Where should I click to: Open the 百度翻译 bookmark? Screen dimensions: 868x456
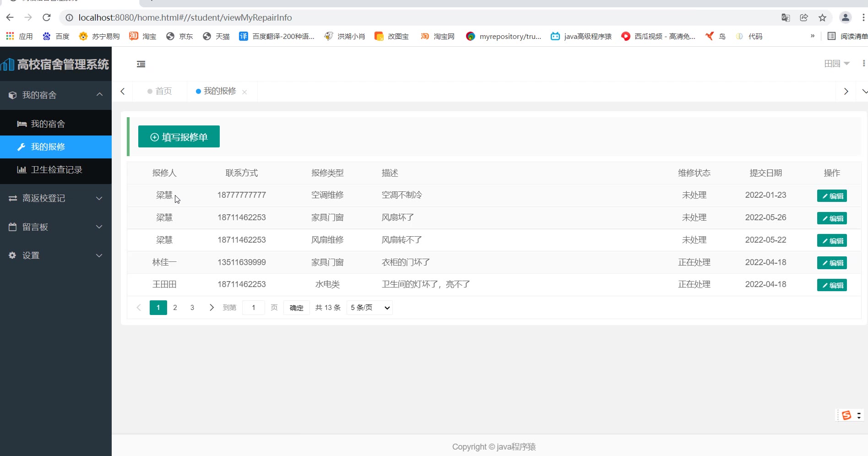pos(277,36)
